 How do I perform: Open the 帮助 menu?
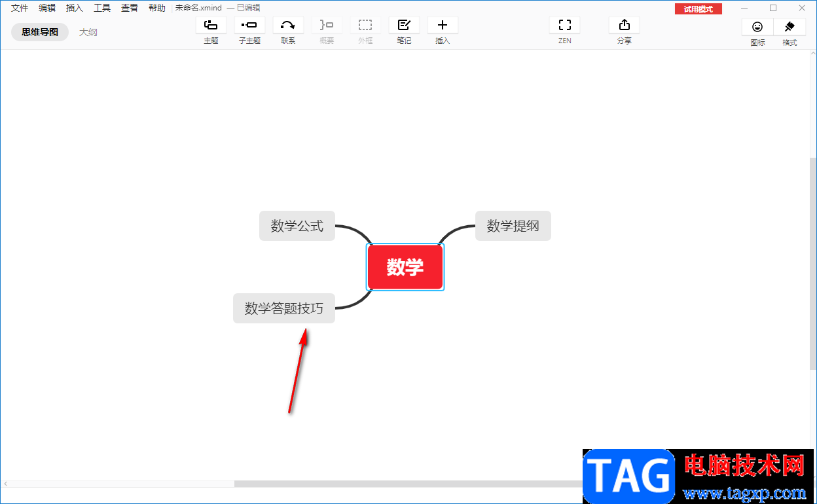(x=157, y=8)
